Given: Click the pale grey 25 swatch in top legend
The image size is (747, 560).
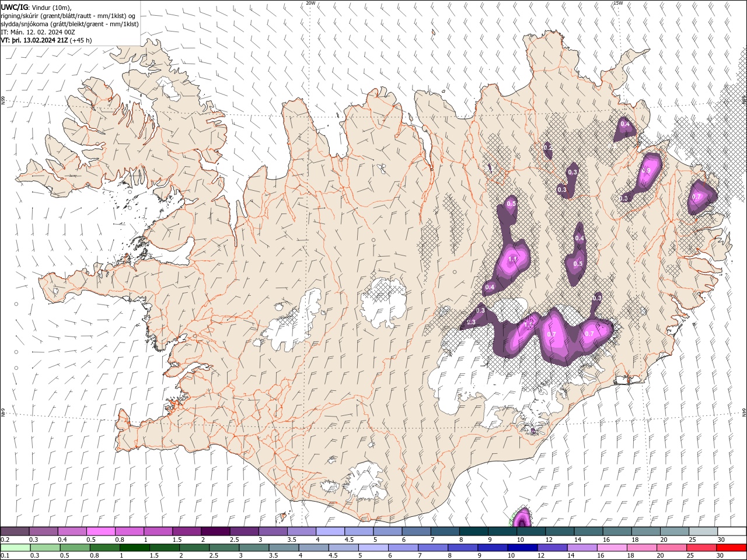Looking at the screenshot, I should point(703,531).
